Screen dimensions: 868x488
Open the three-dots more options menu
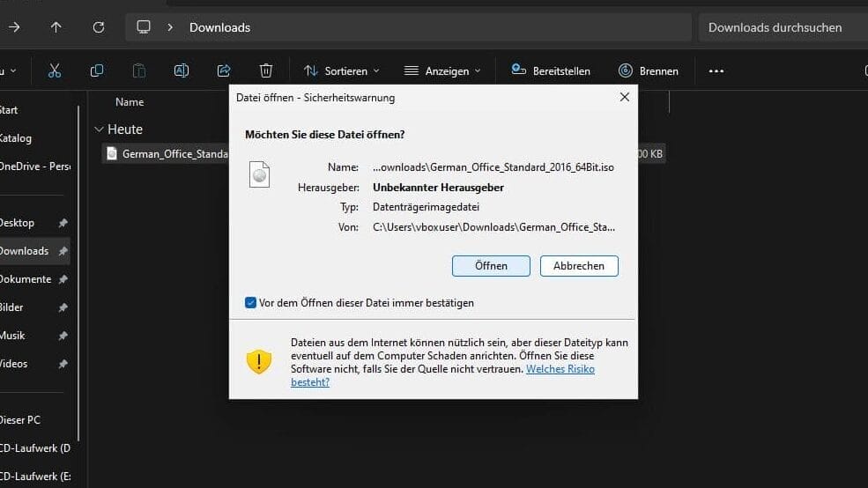click(x=716, y=70)
